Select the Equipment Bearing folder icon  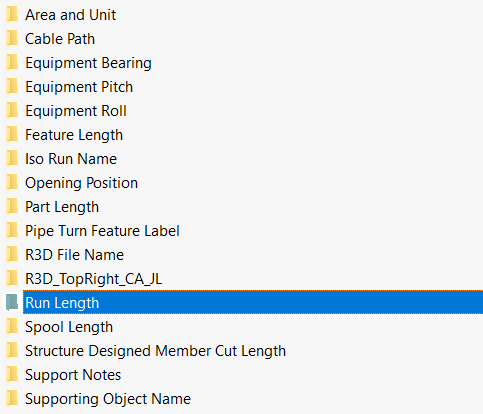12,63
